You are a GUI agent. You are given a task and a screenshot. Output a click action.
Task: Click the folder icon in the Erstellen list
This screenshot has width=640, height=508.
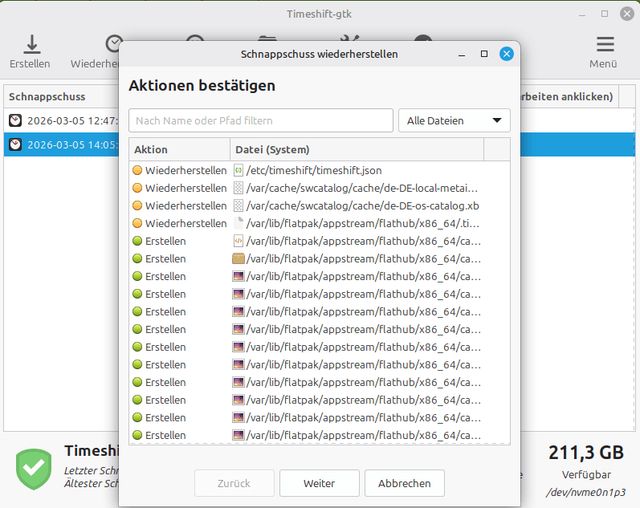tap(238, 259)
